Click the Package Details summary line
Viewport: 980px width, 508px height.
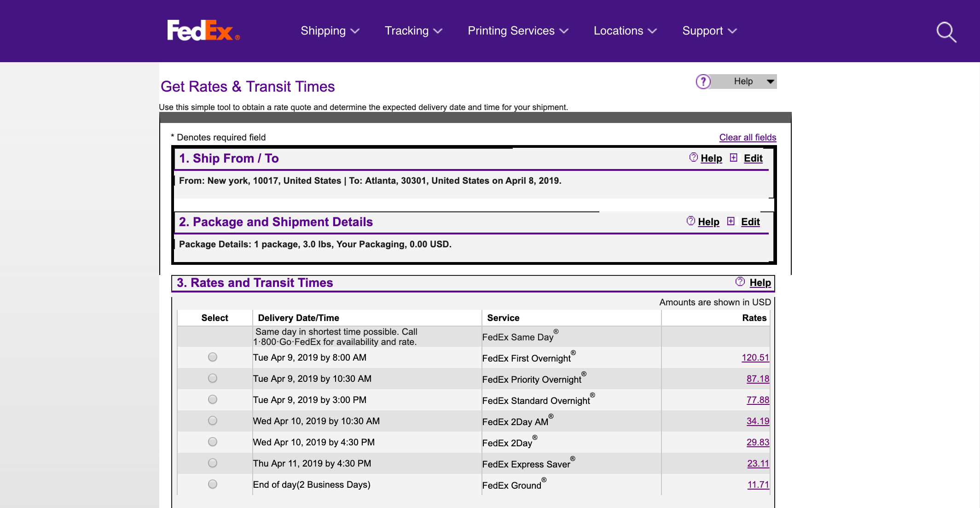[315, 244]
